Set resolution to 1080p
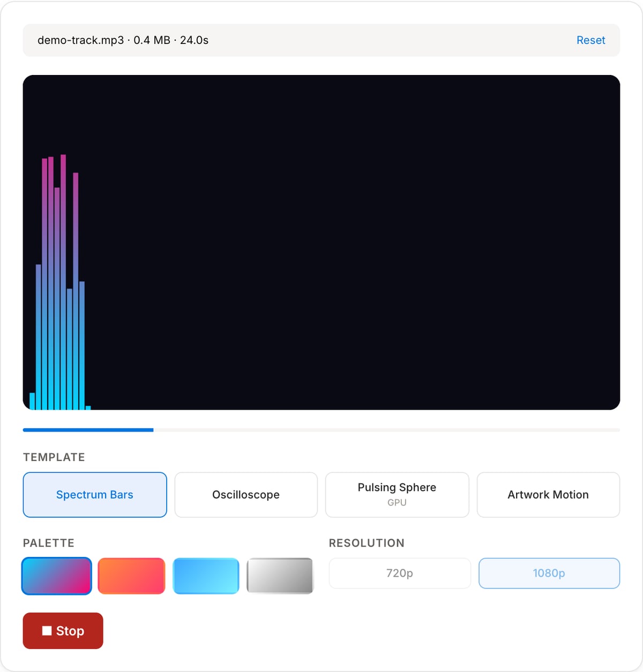The image size is (643, 672). (549, 573)
